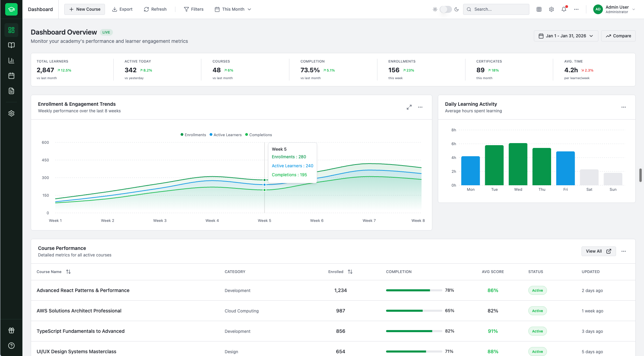Open the notifications bell
644x356 pixels.
tap(564, 9)
